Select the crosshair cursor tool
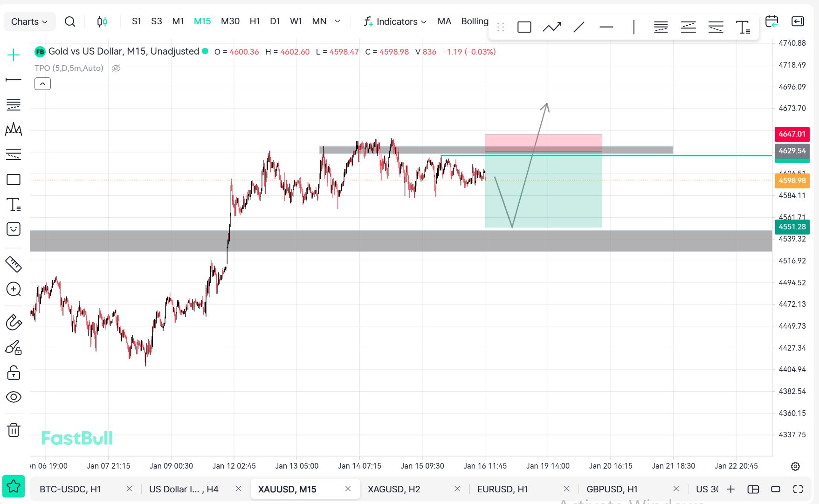The image size is (819, 504). tap(14, 55)
